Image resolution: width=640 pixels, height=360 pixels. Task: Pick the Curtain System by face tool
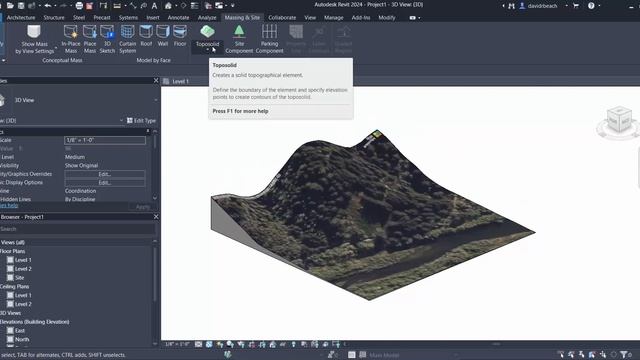127,39
